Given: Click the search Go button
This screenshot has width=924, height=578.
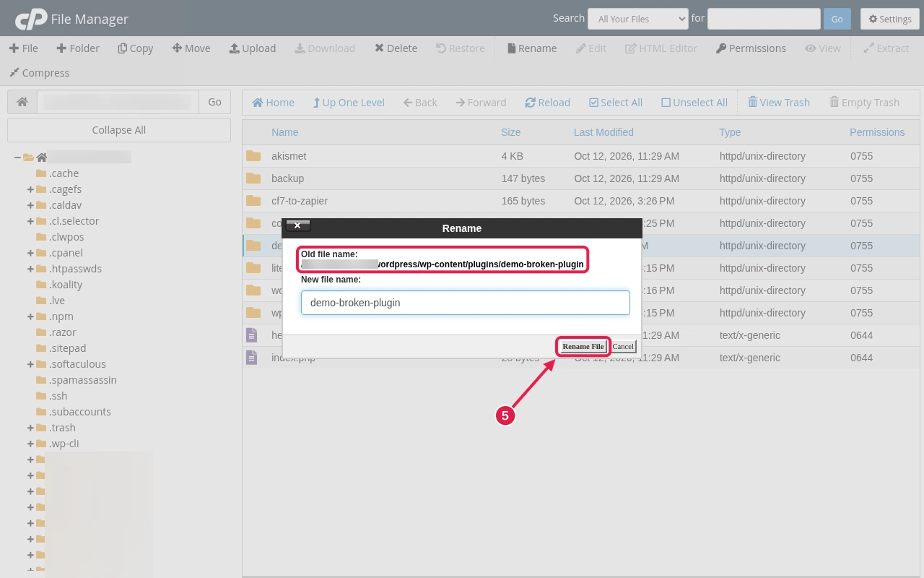Looking at the screenshot, I should [837, 19].
